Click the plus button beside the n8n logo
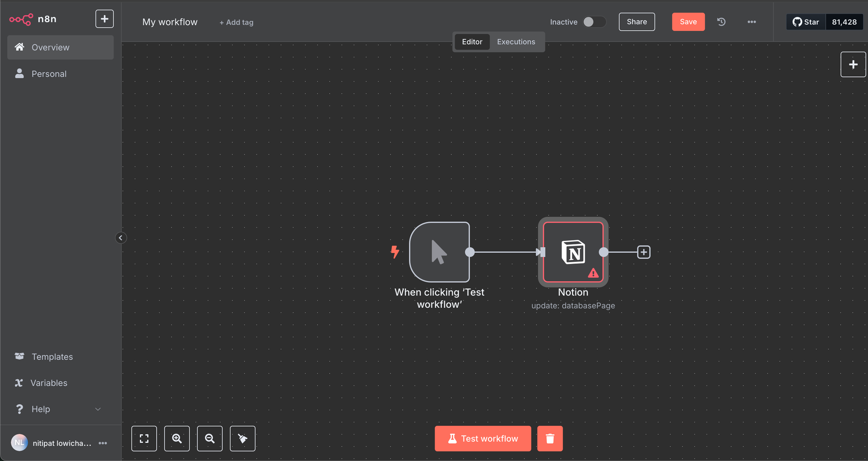The image size is (868, 461). coord(105,19)
